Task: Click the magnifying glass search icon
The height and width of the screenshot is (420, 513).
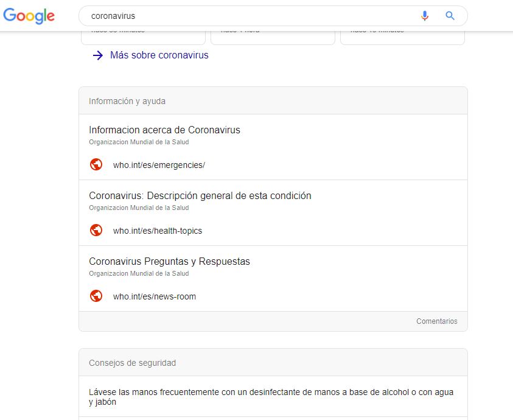Action: (x=450, y=16)
